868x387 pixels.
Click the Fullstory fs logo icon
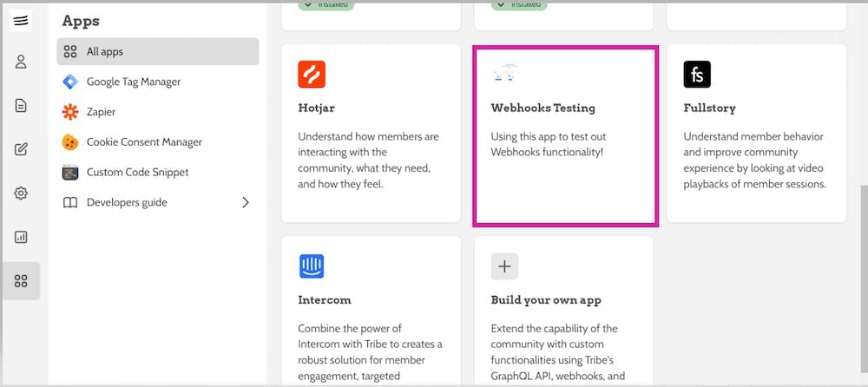697,74
